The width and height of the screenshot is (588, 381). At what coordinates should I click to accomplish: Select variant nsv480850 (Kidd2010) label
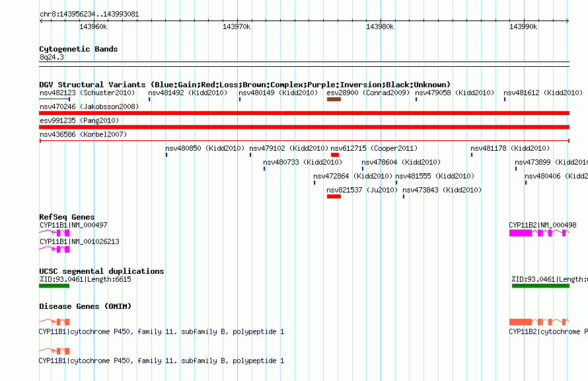tap(205, 148)
